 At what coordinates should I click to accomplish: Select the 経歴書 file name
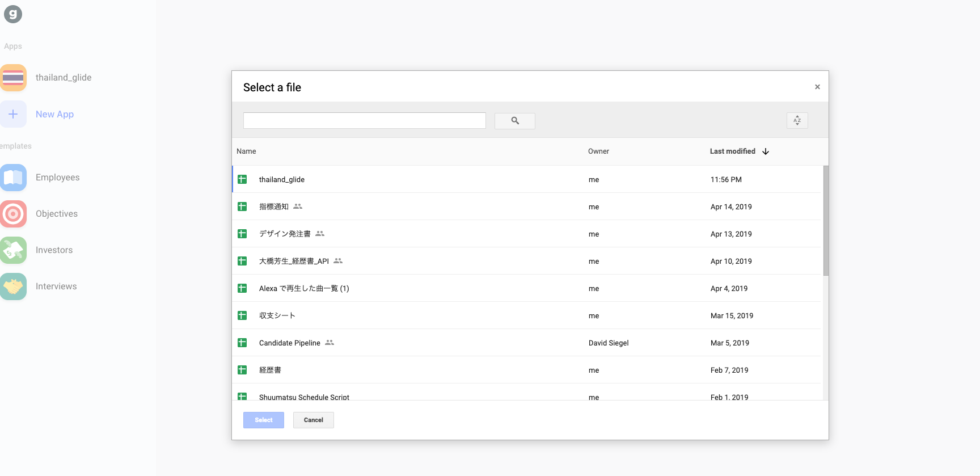(x=270, y=370)
